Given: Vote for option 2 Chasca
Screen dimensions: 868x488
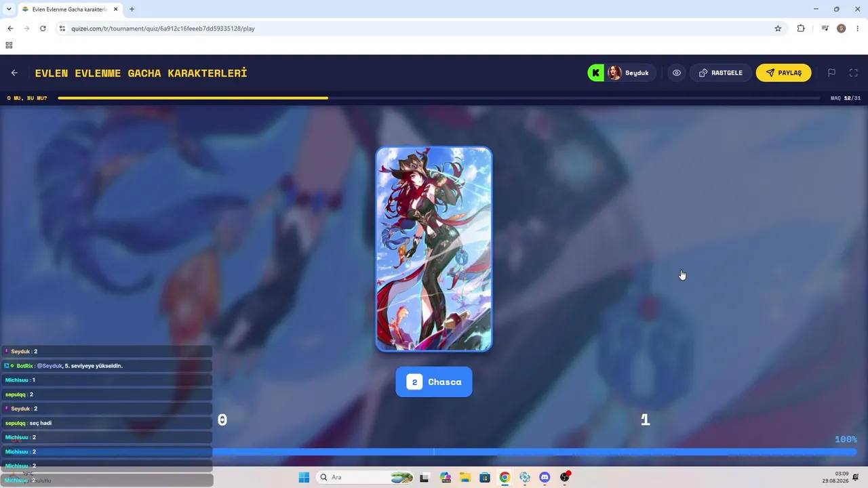Looking at the screenshot, I should point(434,382).
